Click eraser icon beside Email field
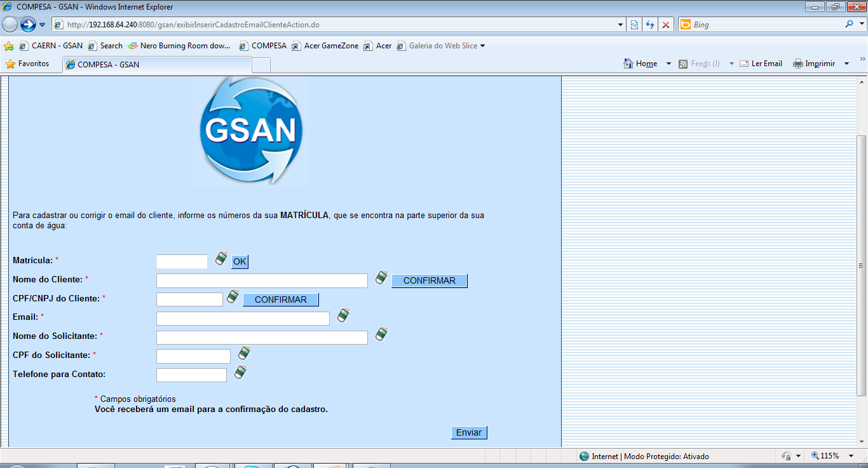Screen dimensions: 868x468 click(x=343, y=315)
